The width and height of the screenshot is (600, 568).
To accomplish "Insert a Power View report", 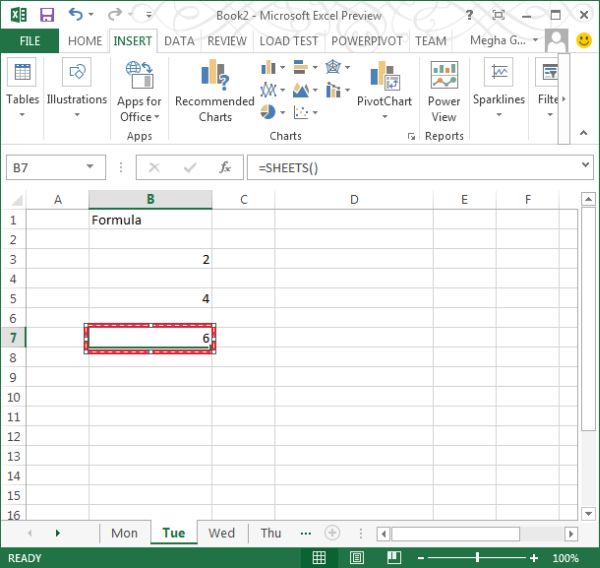I will pyautogui.click(x=444, y=92).
